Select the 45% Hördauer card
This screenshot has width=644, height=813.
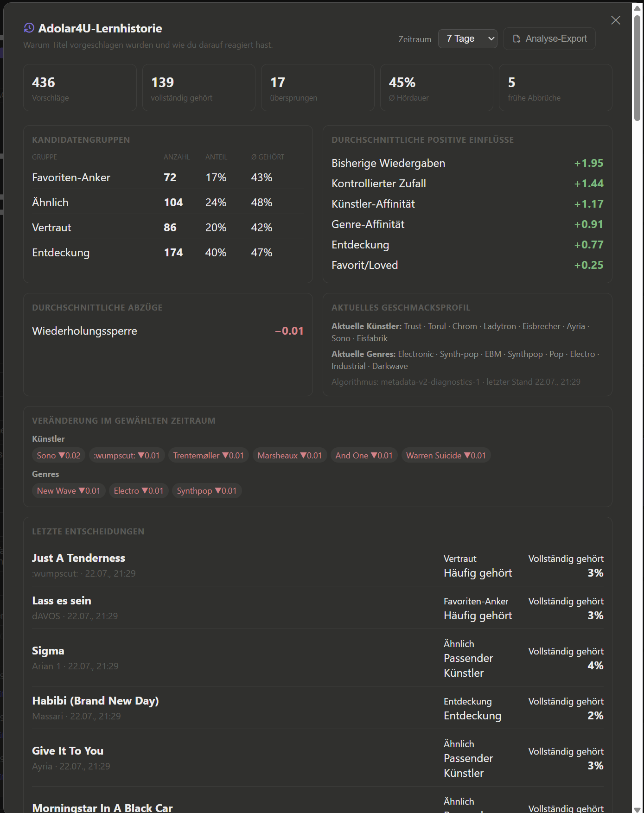click(x=437, y=88)
